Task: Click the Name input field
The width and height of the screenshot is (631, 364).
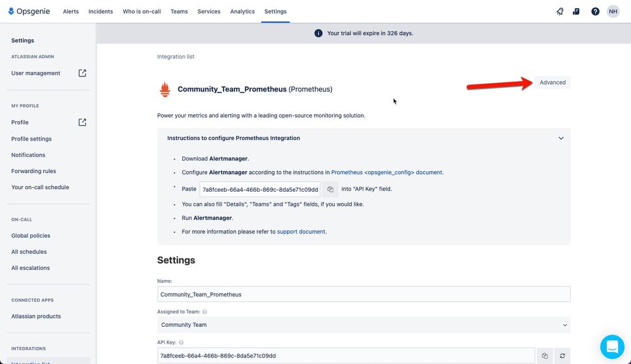Action: [x=364, y=294]
